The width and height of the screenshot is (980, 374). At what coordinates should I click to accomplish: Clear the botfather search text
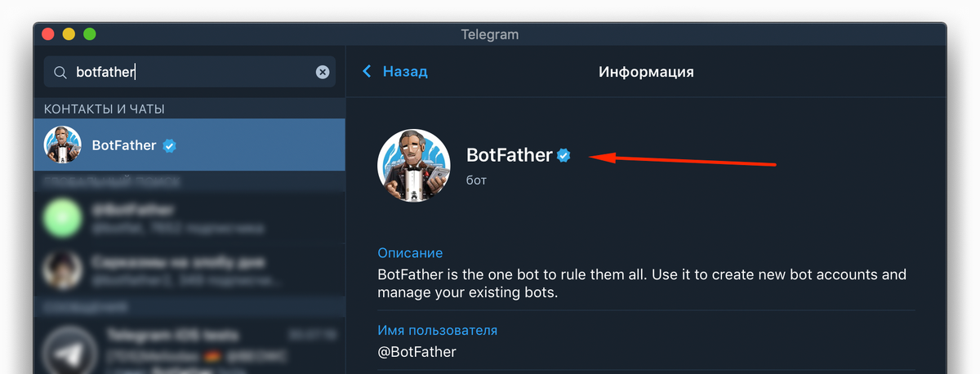[323, 72]
